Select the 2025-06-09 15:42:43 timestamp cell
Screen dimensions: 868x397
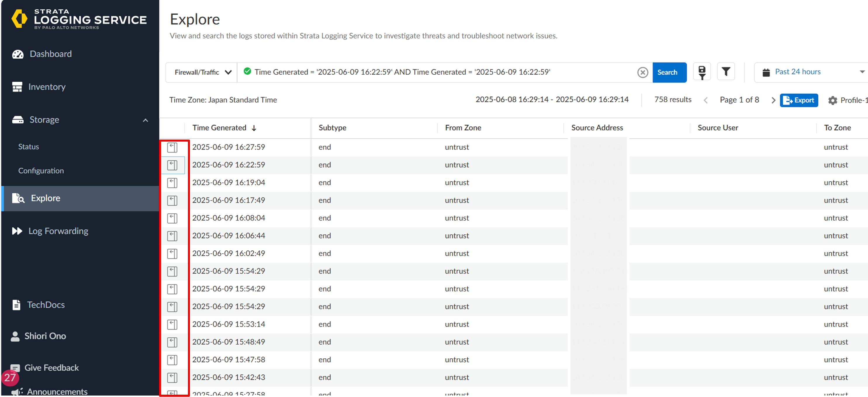tap(229, 377)
